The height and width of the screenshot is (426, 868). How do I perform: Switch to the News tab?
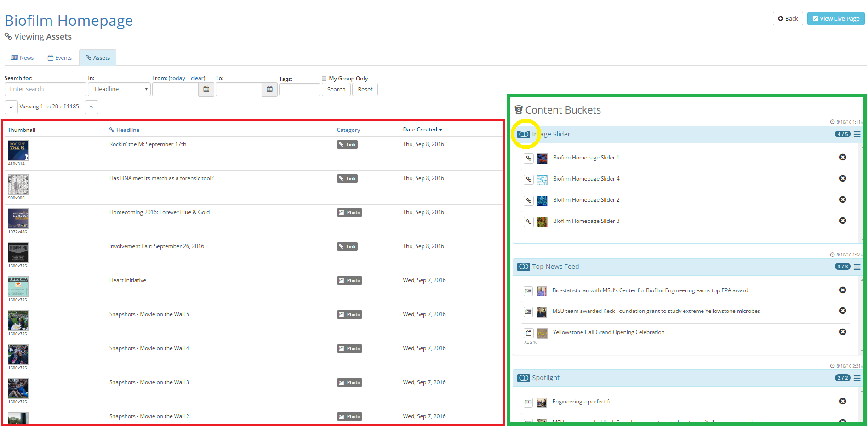(23, 58)
